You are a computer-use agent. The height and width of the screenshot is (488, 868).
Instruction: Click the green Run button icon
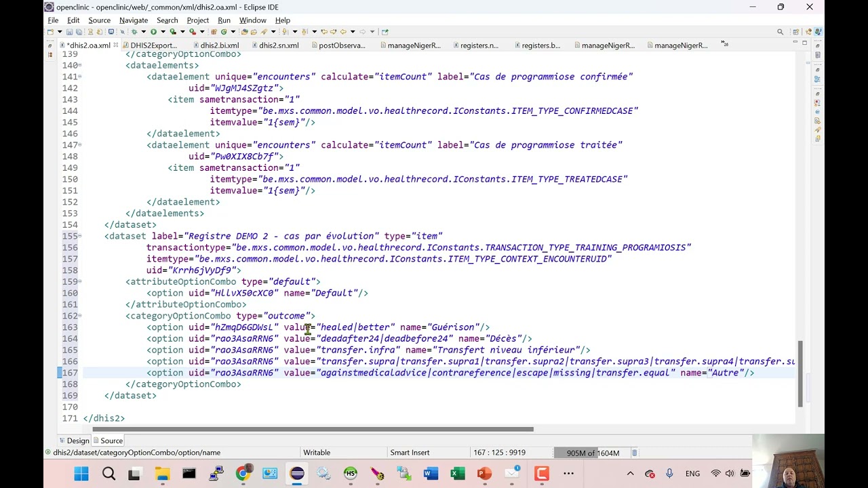pos(153,31)
